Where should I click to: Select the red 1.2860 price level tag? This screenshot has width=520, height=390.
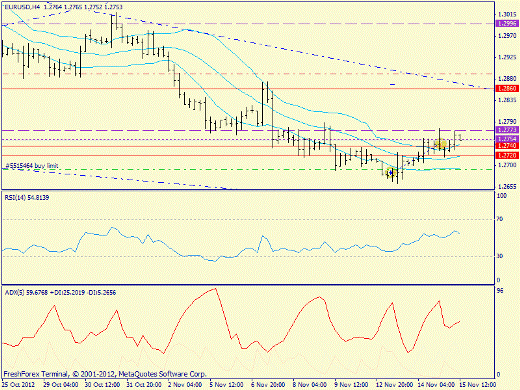507,88
